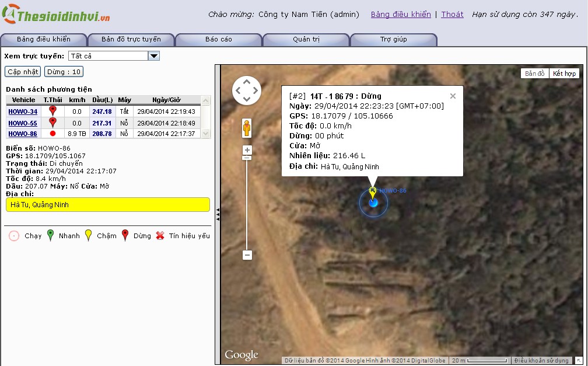Click the Street View pegman icon
588x366 pixels.
point(247,128)
